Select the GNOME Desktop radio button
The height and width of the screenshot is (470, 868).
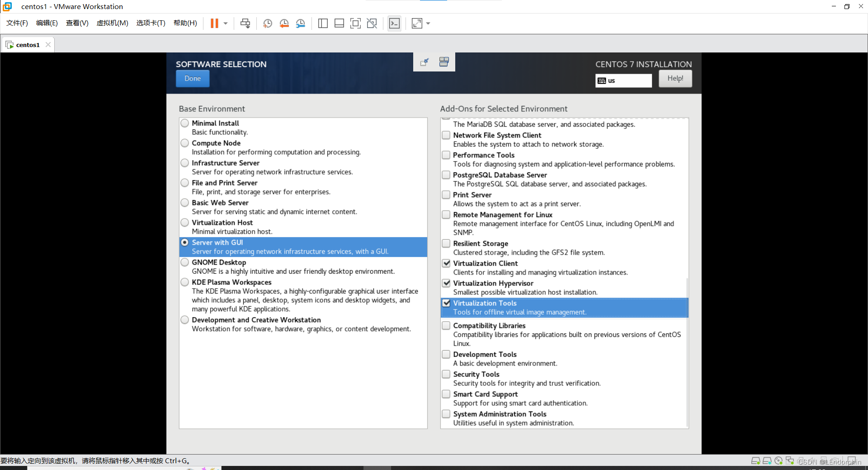pyautogui.click(x=184, y=262)
